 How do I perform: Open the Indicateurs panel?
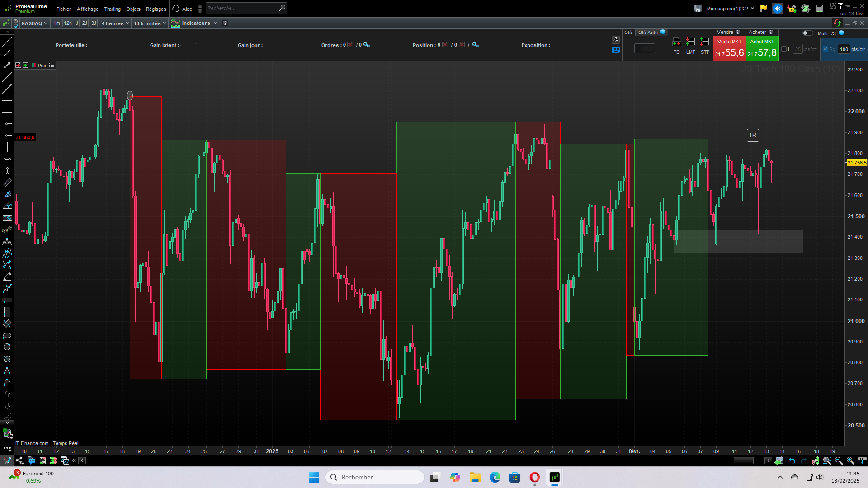(195, 23)
